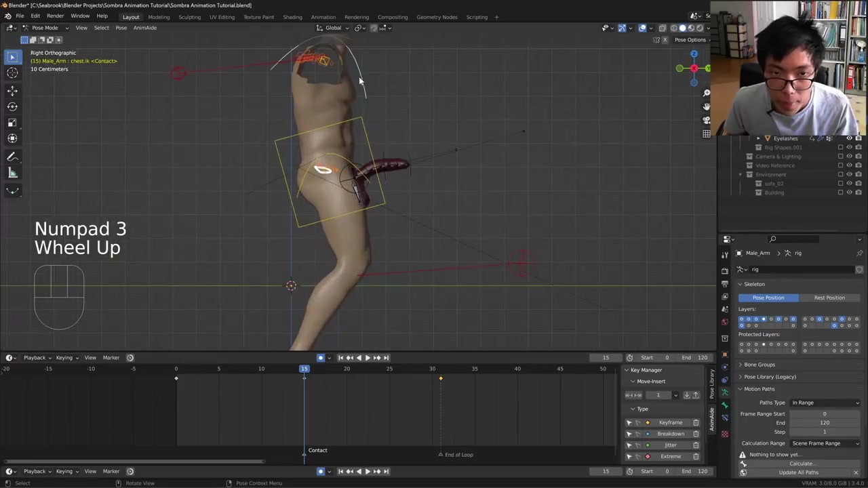Screen dimensions: 868x488
Task: Enable the Video Reference exclude checkbox
Action: [841, 165]
